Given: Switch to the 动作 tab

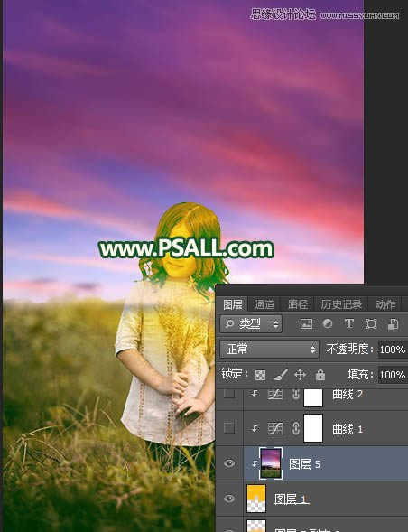Looking at the screenshot, I should pos(385,304).
